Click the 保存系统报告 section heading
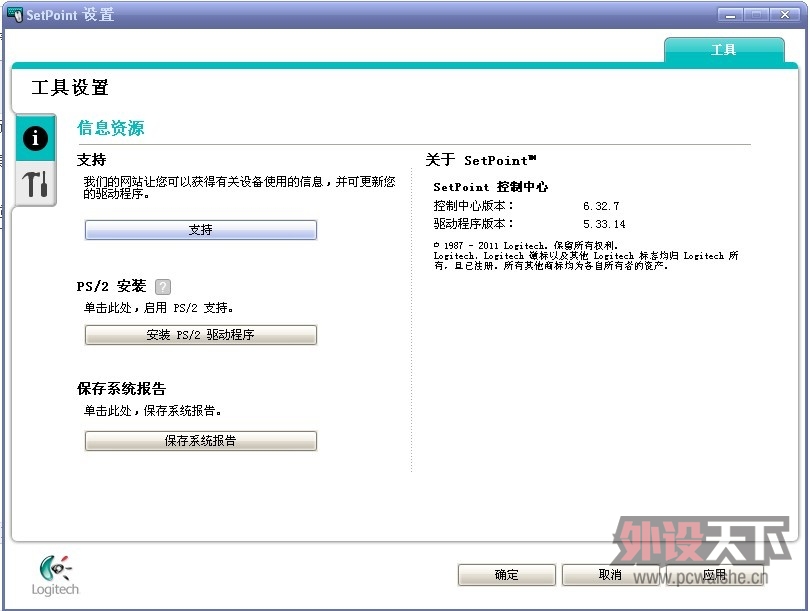 (121, 388)
